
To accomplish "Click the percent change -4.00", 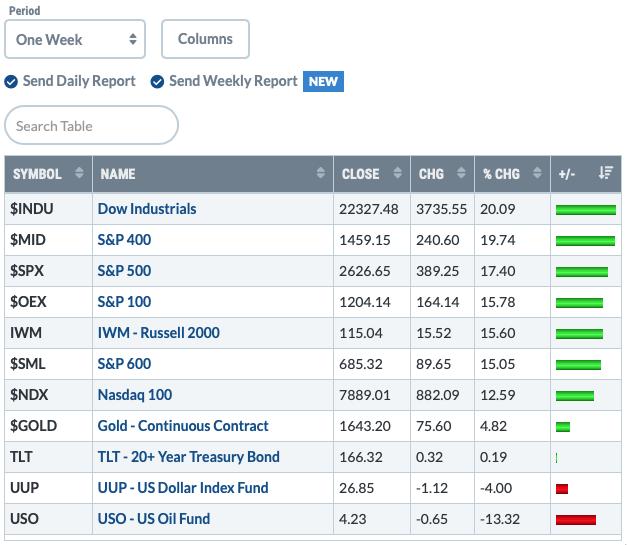I will [x=496, y=488].
